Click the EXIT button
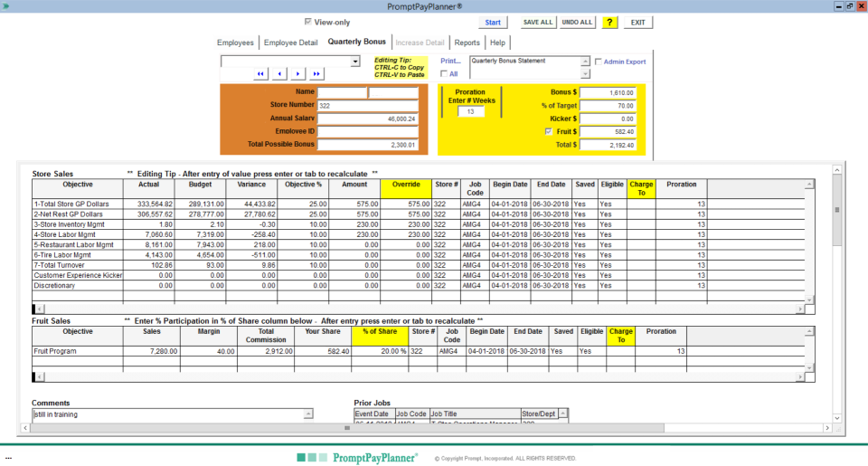The width and height of the screenshot is (868, 466). [637, 22]
